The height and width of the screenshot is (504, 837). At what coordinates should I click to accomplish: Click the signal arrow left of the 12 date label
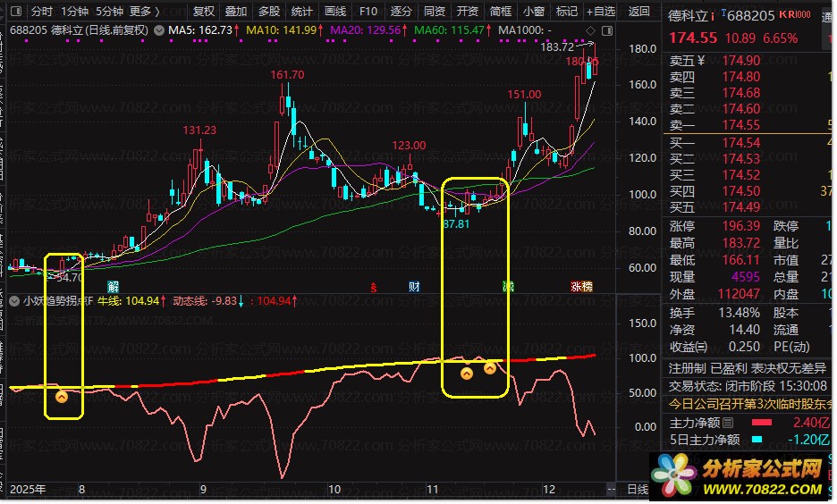tap(489, 367)
